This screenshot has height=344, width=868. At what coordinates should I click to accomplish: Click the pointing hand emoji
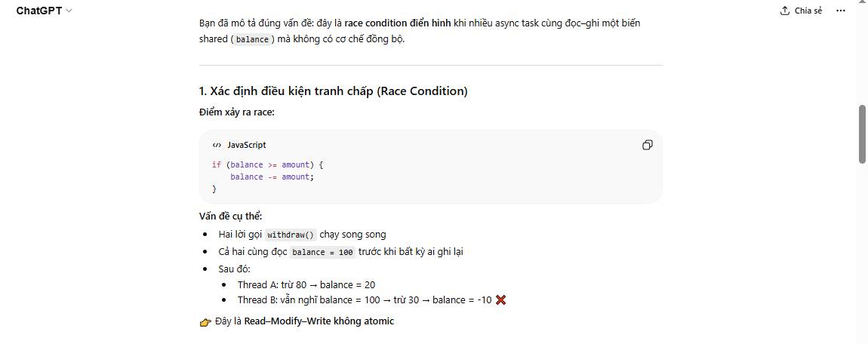tap(205, 322)
